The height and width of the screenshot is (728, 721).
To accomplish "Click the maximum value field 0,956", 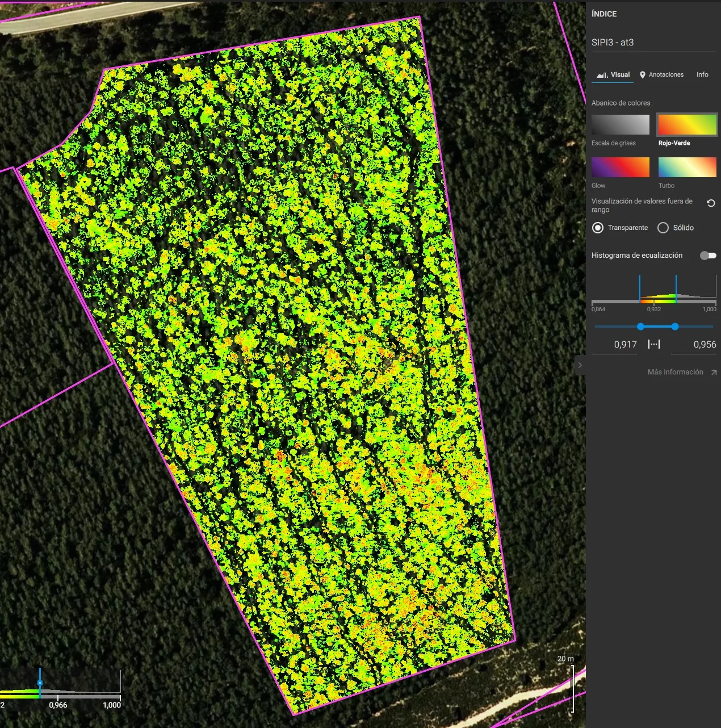I will pyautogui.click(x=694, y=345).
